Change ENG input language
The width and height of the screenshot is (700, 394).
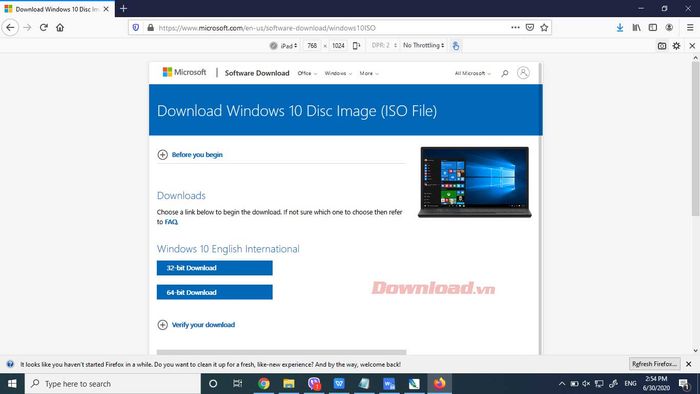(630, 384)
